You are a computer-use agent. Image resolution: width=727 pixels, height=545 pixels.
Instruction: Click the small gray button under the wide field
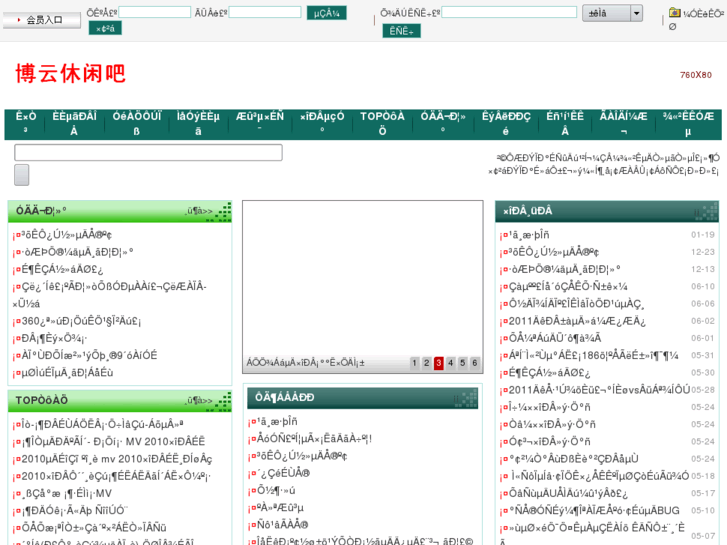[x=21, y=175]
